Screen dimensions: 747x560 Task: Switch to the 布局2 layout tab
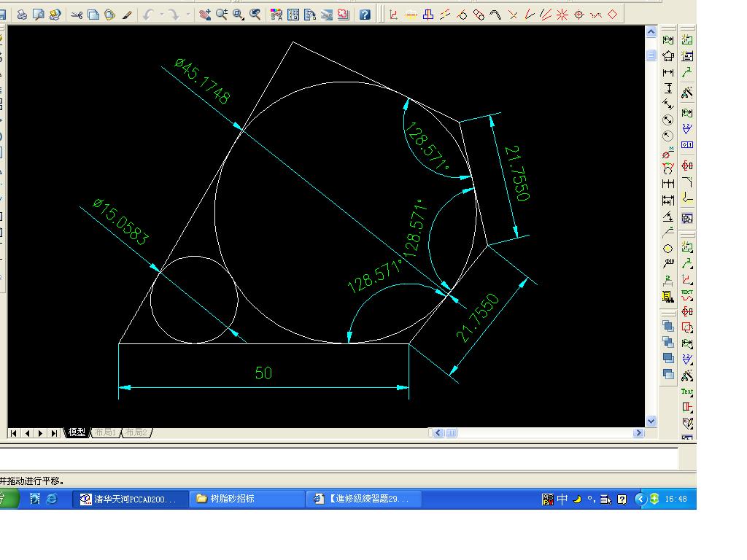(136, 432)
